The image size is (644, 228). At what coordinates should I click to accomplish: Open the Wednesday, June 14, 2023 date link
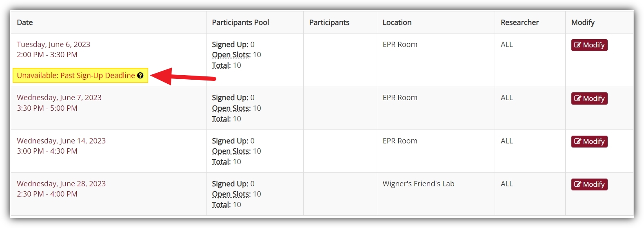[x=61, y=141]
